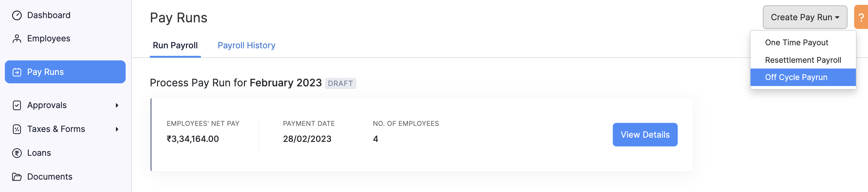Select the Taxes & Forms percentage icon

click(17, 129)
